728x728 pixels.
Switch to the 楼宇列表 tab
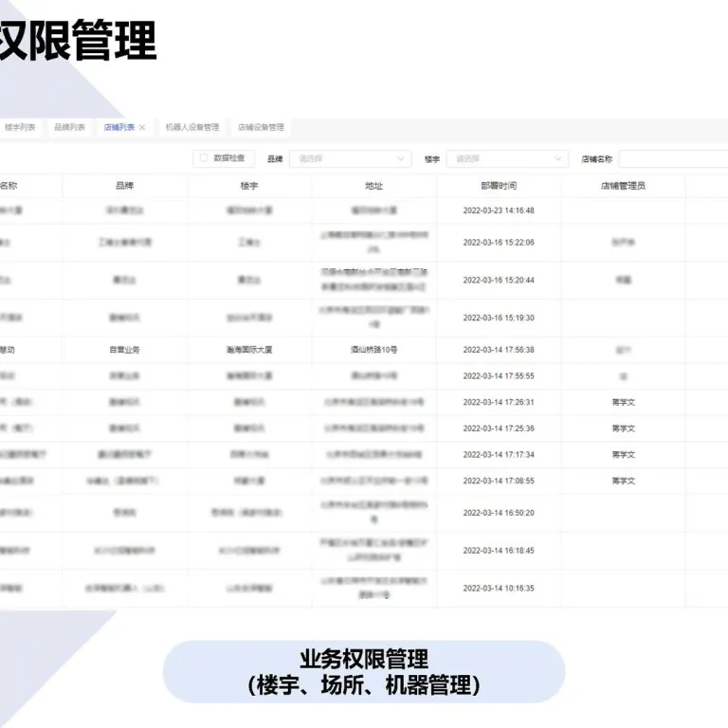(20, 127)
